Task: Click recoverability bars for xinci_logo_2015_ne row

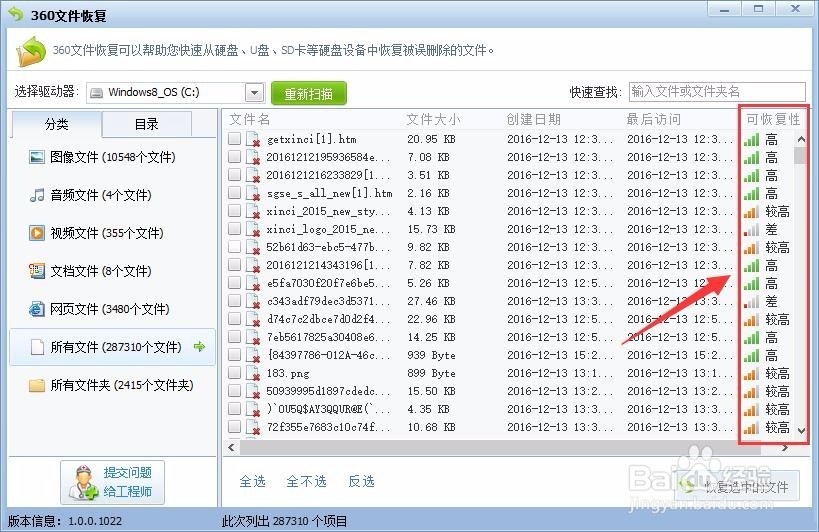Action: (751, 230)
